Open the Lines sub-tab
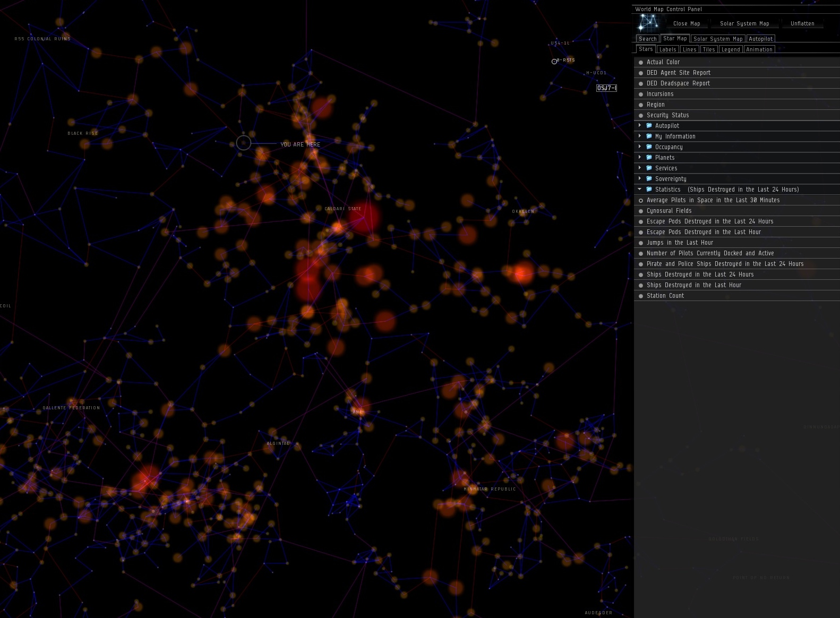 (x=689, y=49)
